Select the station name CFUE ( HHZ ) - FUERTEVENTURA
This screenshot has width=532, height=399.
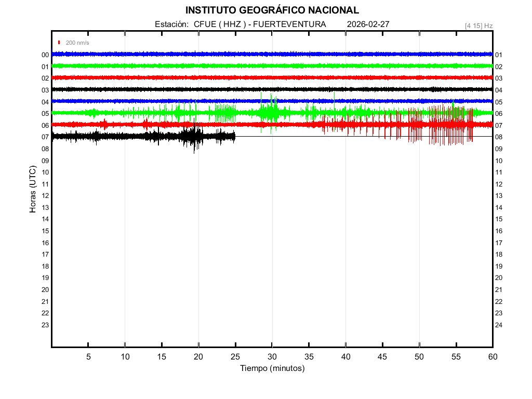pyautogui.click(x=260, y=24)
